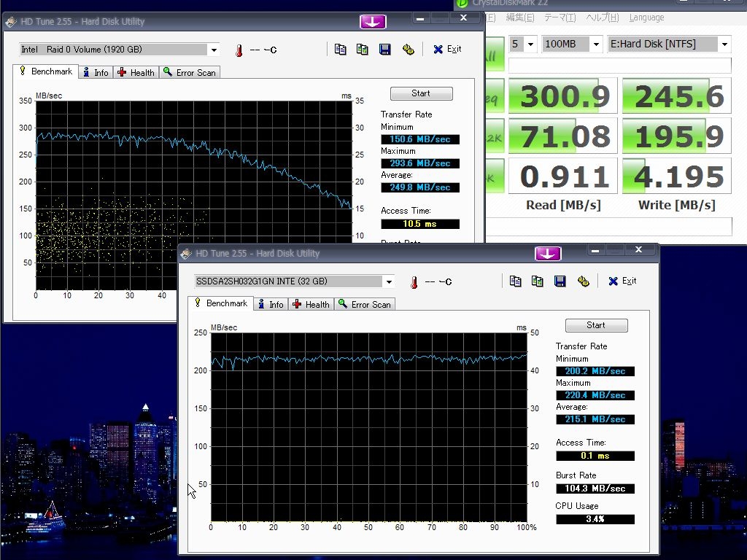This screenshot has width=747, height=560.
Task: Click HD Tune app icon in SSDSA2SH032G1GN window title bar
Action: (x=186, y=253)
